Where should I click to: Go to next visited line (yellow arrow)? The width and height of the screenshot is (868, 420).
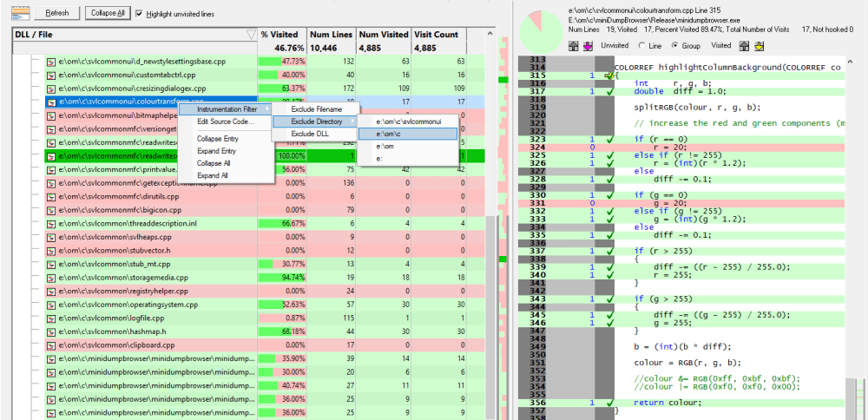759,46
